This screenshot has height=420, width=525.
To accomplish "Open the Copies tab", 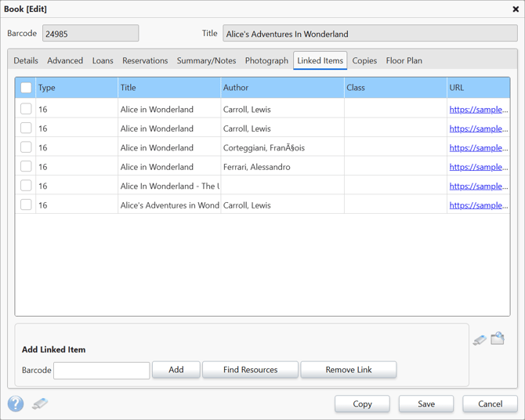I will [364, 60].
